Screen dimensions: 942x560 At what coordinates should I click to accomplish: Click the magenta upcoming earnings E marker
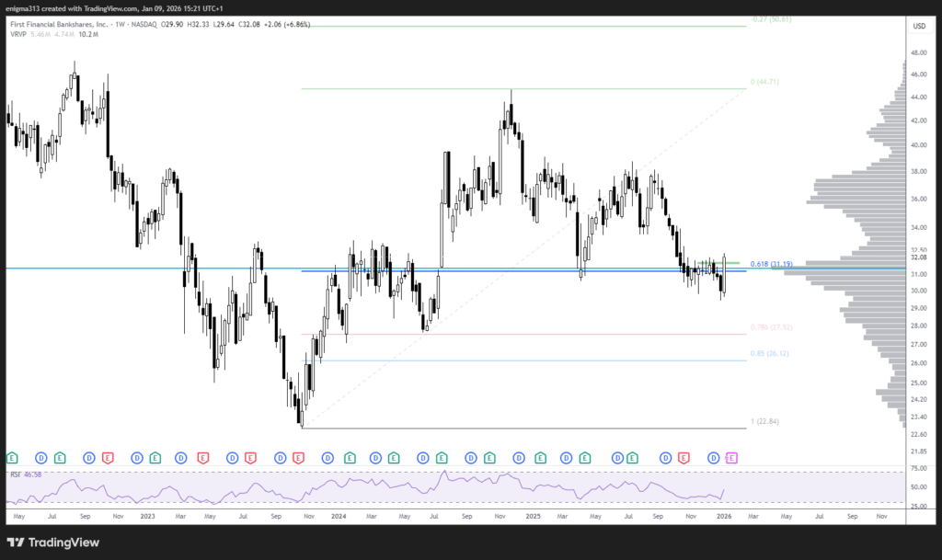[x=732, y=457]
